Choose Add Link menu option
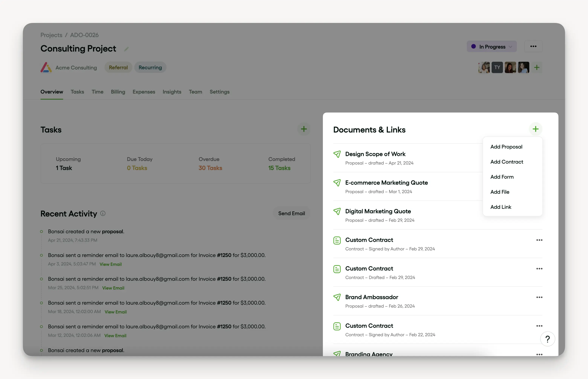The image size is (588, 379). (x=501, y=207)
